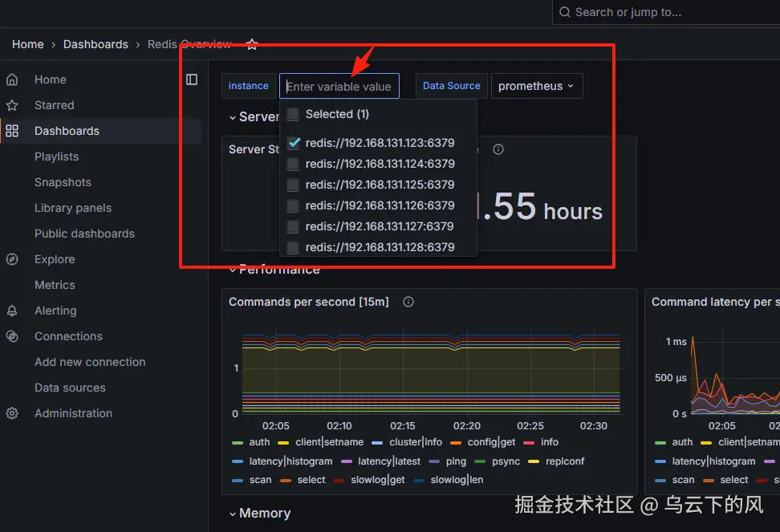Click the Alerting bell icon
This screenshot has height=532, width=780.
pyautogui.click(x=12, y=311)
